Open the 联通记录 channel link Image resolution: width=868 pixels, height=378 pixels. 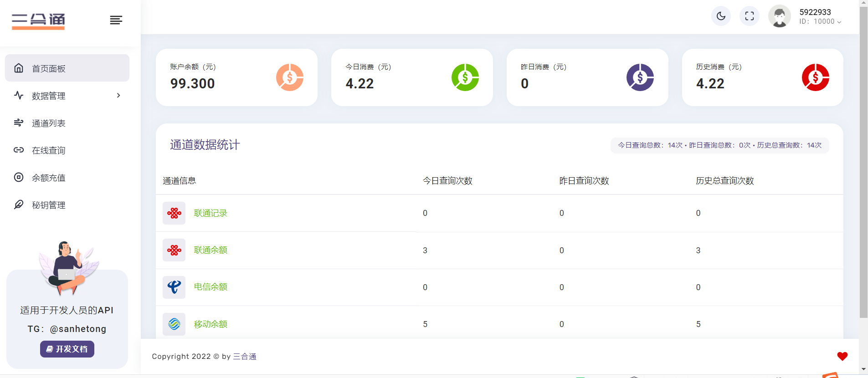211,213
